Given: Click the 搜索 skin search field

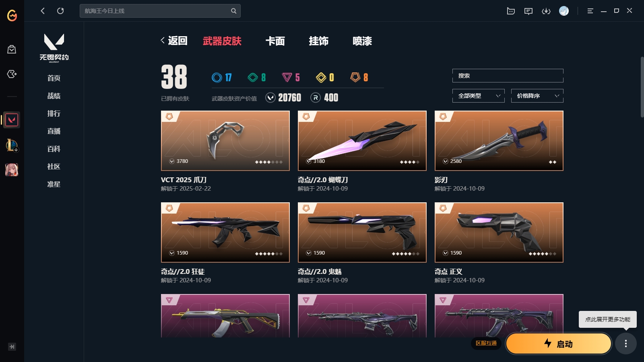Looking at the screenshot, I should point(508,76).
